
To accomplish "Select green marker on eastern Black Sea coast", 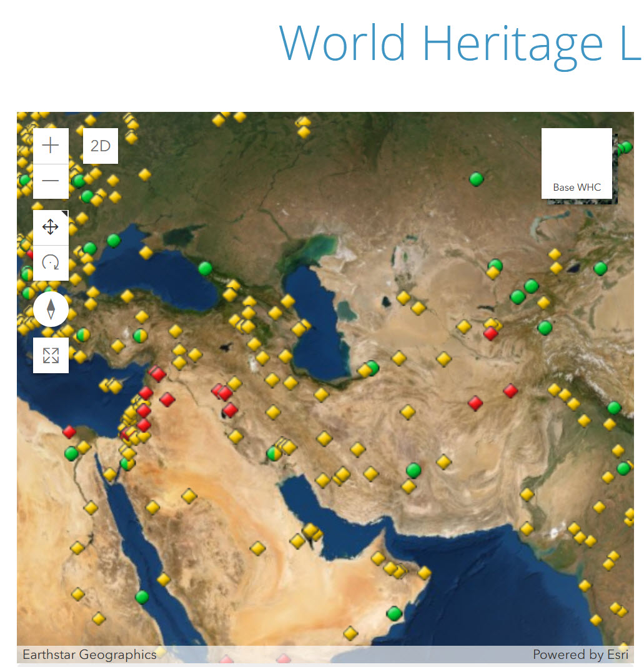I will coord(205,269).
